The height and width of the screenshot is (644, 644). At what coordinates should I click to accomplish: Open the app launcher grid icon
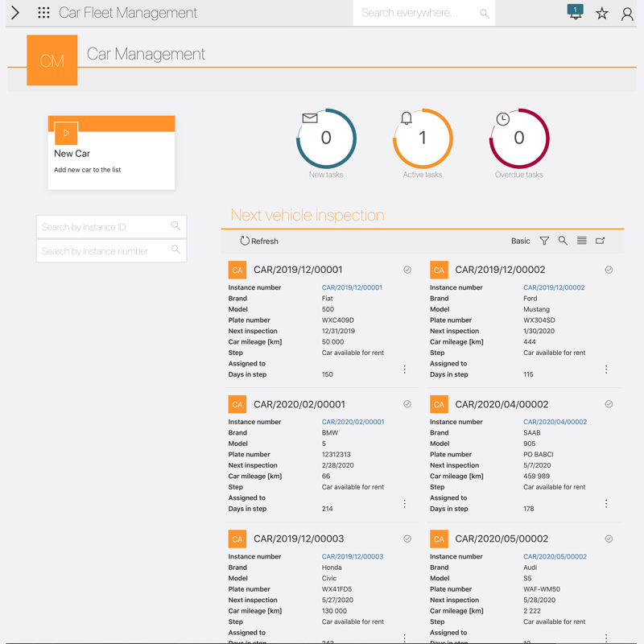click(43, 13)
